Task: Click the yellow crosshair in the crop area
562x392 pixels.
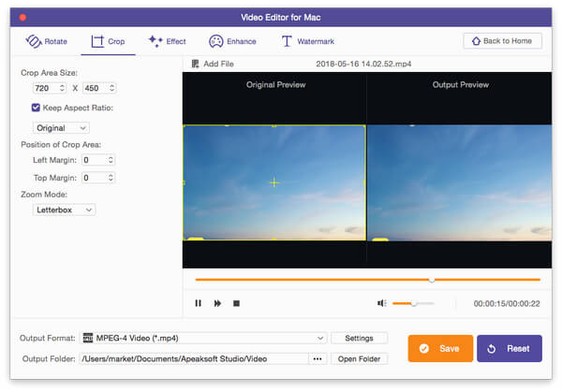Action: [x=274, y=182]
